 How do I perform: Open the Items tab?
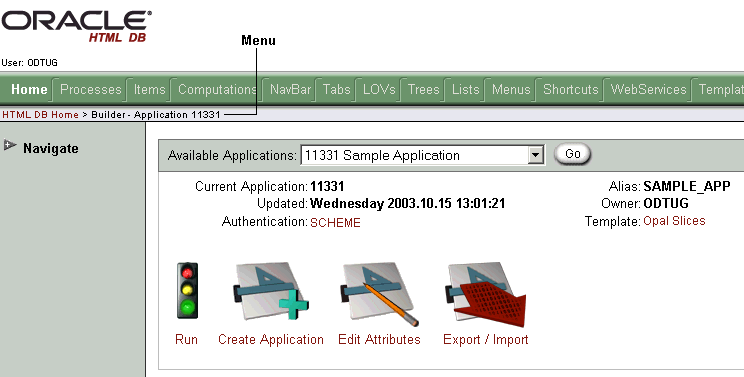pyautogui.click(x=149, y=90)
